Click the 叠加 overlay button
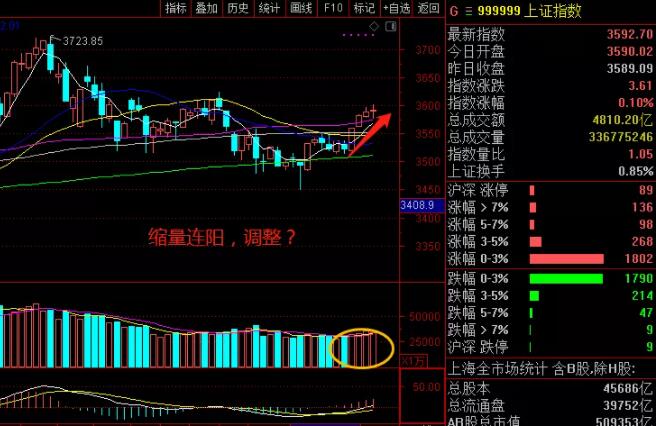This screenshot has width=657, height=426. point(207,8)
